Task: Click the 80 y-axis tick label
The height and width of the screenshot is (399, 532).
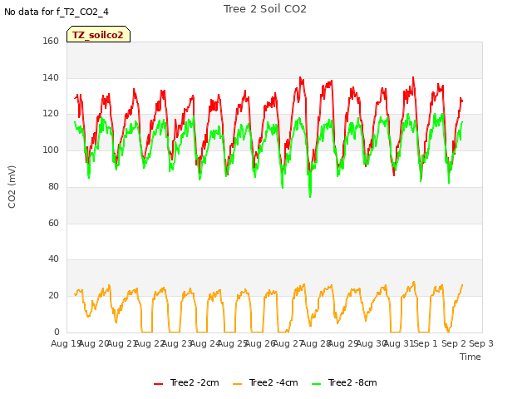Action: click(53, 186)
